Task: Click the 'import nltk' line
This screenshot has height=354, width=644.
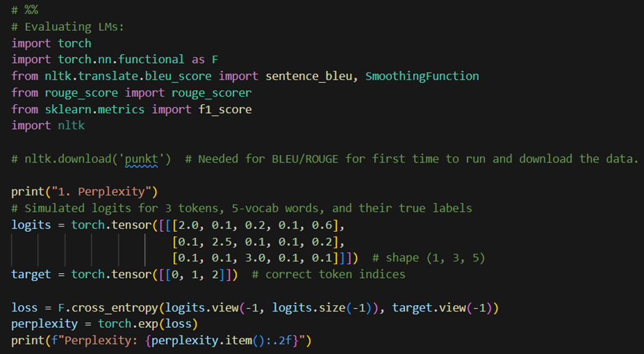Action: click(48, 126)
